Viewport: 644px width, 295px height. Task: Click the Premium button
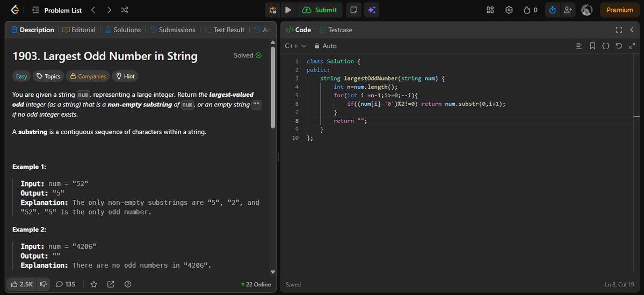(620, 10)
